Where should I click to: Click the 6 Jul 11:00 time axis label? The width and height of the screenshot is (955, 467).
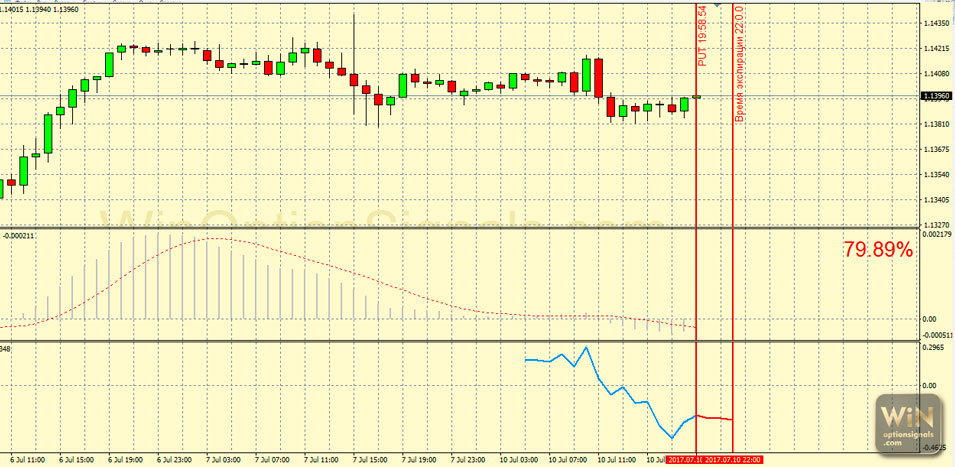(x=26, y=459)
